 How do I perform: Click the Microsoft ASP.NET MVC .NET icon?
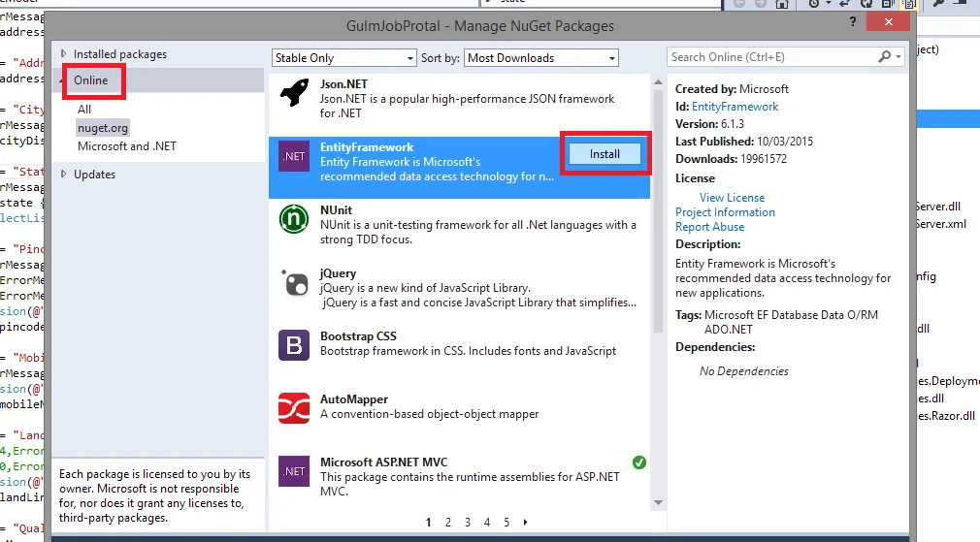tap(294, 471)
